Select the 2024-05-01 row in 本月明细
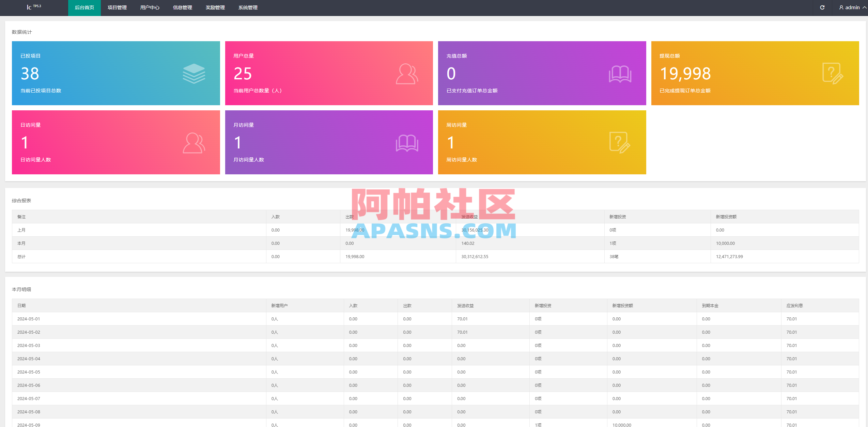This screenshot has width=868, height=427. coord(136,319)
